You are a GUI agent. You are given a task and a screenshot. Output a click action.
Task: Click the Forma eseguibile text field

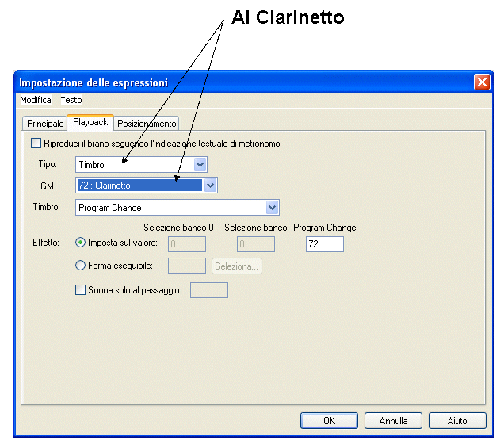188,266
